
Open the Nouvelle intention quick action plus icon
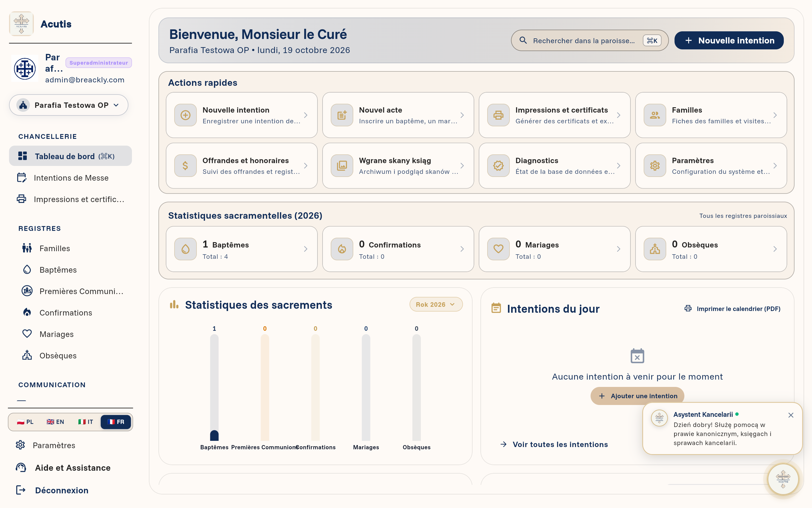[x=185, y=115]
